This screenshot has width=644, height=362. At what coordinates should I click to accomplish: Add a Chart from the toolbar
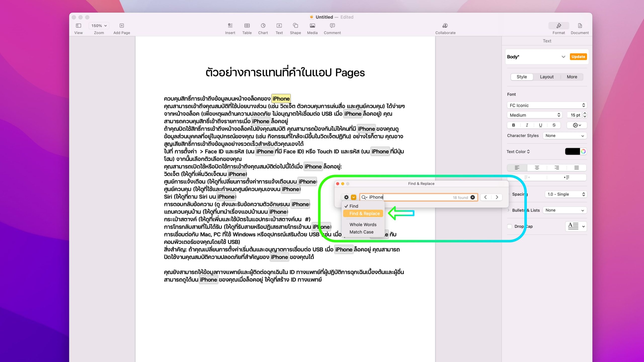(263, 26)
